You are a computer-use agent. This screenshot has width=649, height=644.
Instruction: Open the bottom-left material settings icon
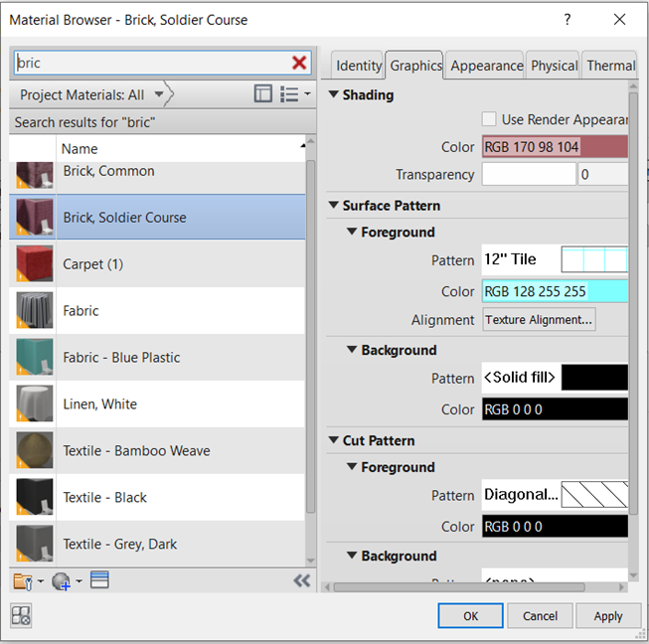click(x=21, y=615)
